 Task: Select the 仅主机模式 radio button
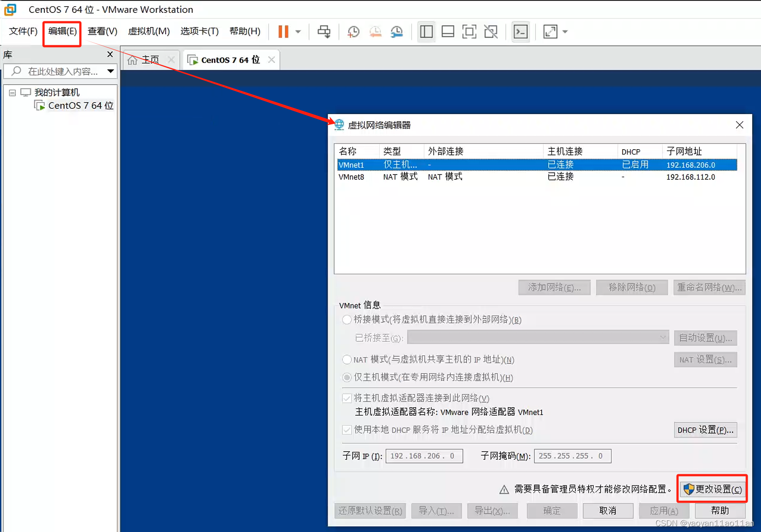tap(347, 377)
